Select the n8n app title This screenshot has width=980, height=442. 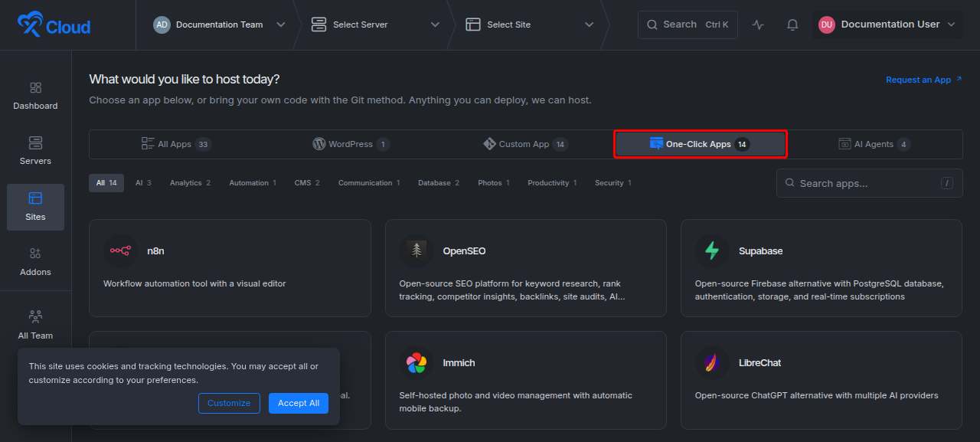[155, 250]
